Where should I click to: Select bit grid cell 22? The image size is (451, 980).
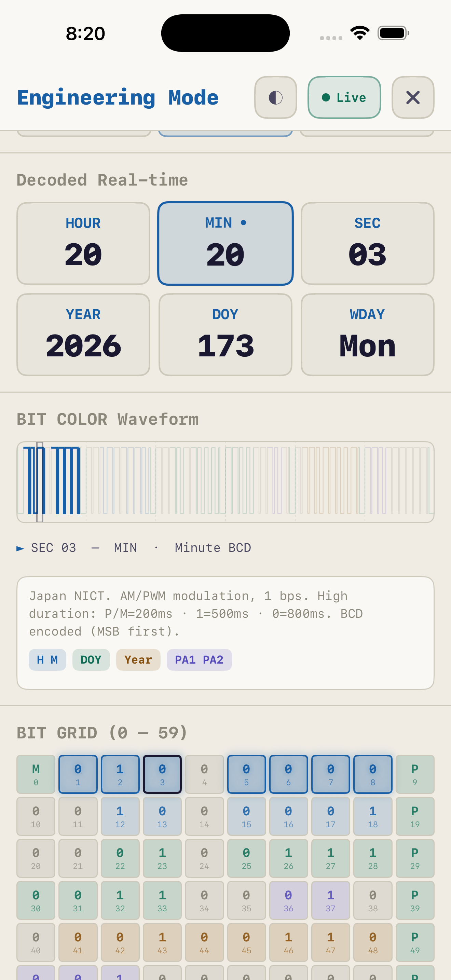tap(120, 858)
